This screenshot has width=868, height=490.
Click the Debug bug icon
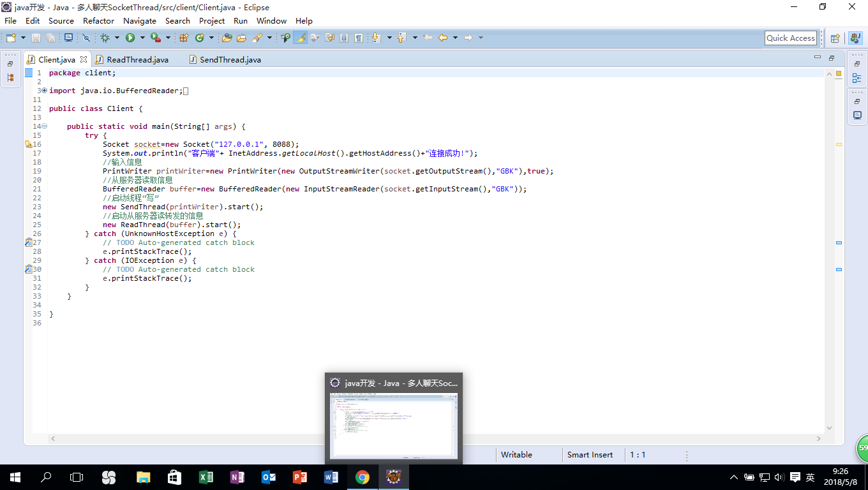[x=105, y=38]
